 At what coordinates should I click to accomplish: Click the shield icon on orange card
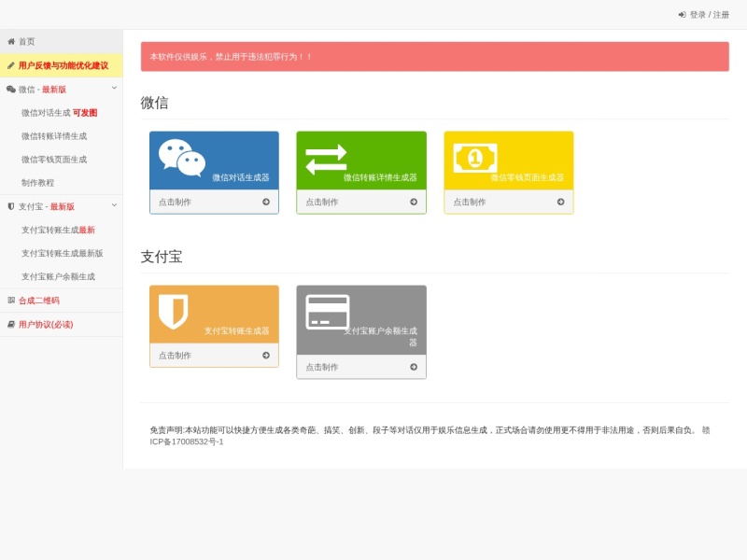[x=174, y=312]
